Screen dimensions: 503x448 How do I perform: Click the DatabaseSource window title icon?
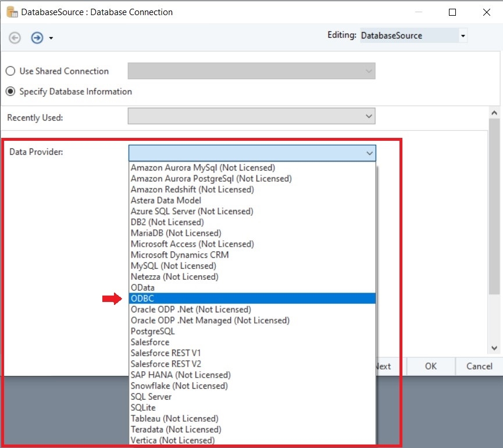12,12
